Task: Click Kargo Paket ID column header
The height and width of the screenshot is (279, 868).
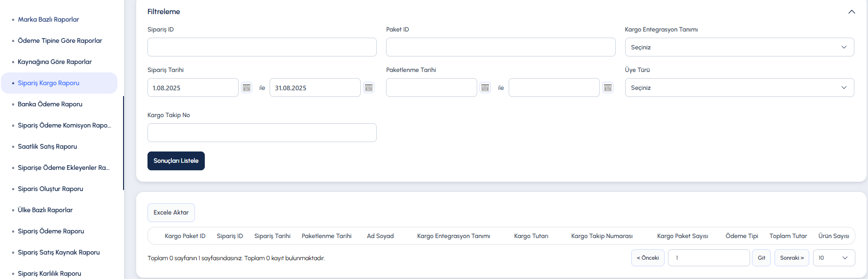Action: pos(185,236)
